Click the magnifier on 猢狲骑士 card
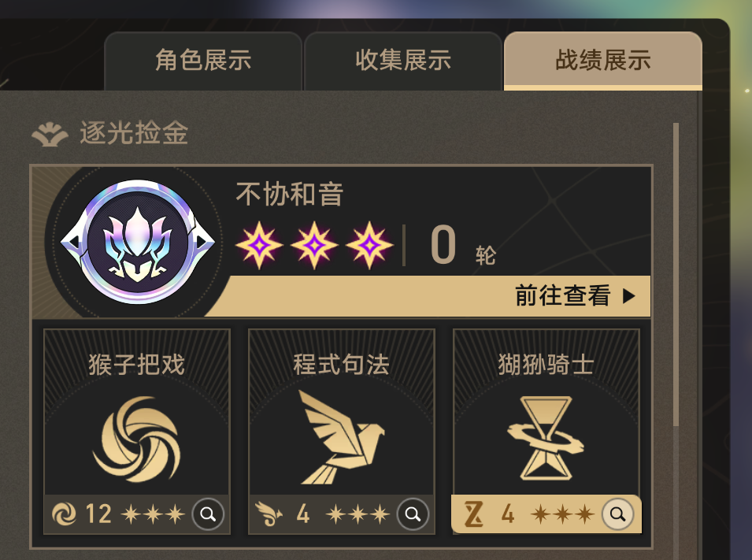This screenshot has width=752, height=560. pyautogui.click(x=617, y=514)
